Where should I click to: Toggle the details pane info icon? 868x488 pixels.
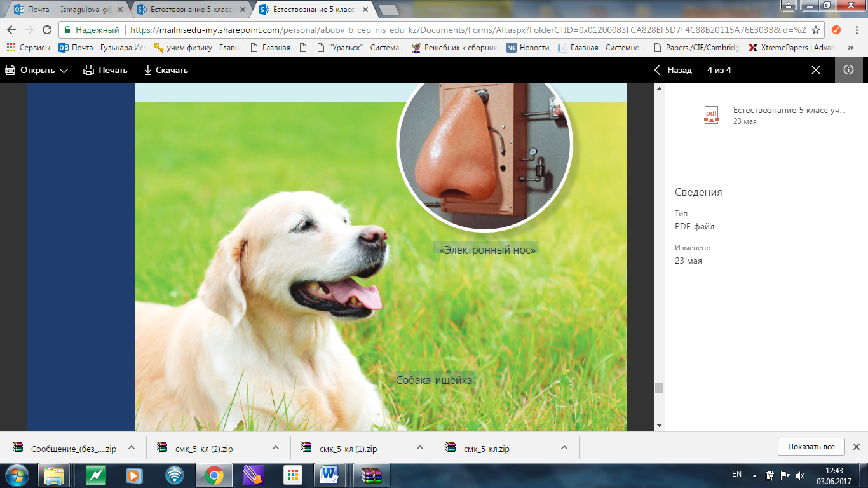tap(848, 70)
